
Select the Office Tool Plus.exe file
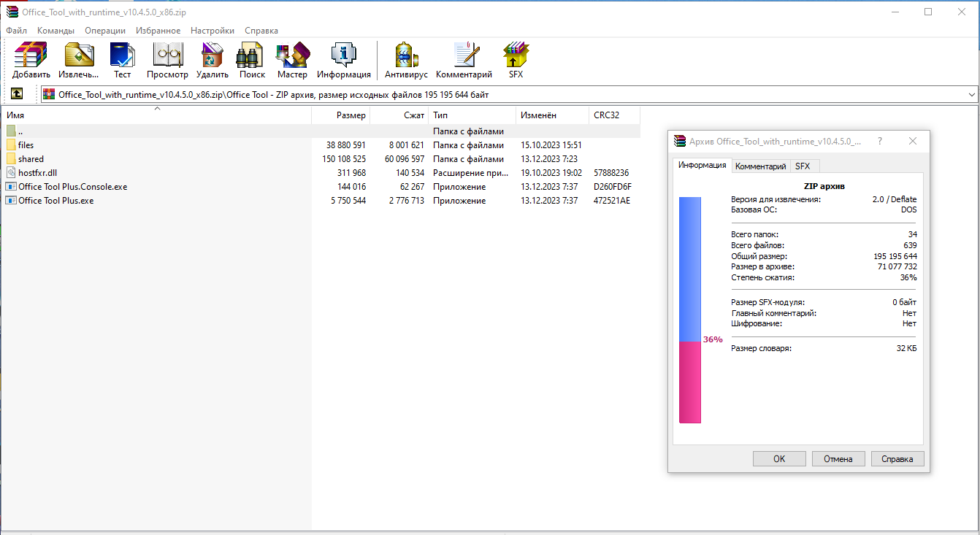point(56,201)
